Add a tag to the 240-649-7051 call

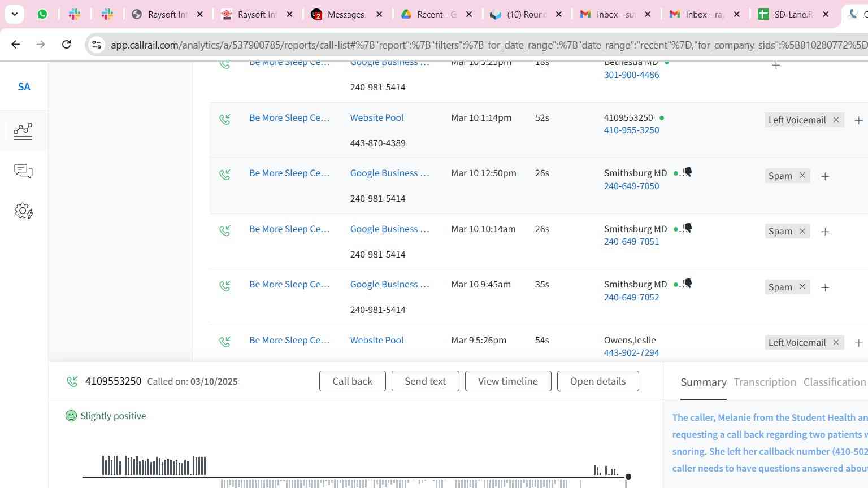coord(825,232)
